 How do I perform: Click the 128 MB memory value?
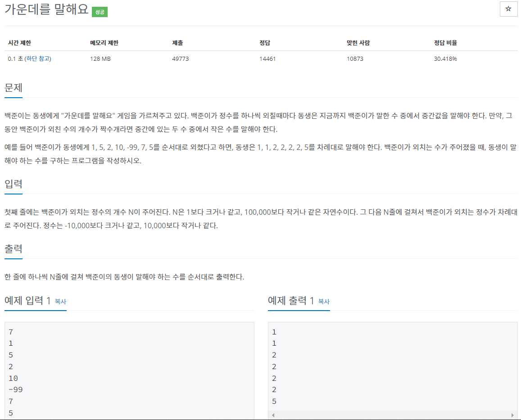coord(100,59)
